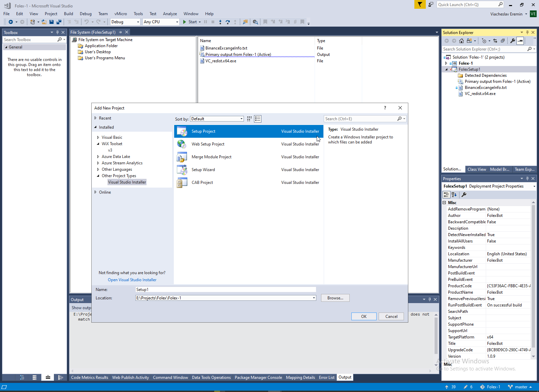Toggle Preview Selected Items in Solution Explorer
This screenshot has height=392, width=539.
[520, 41]
